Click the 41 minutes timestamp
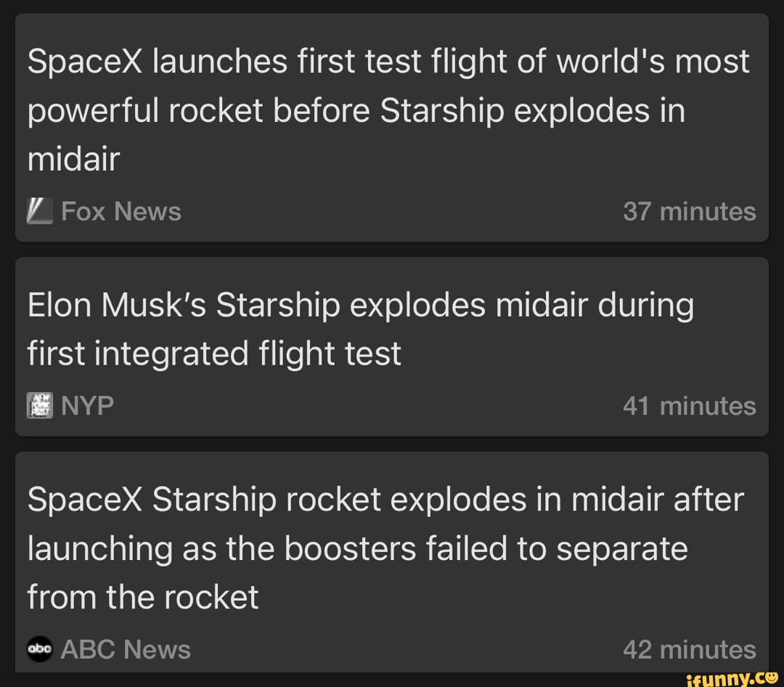 click(690, 405)
